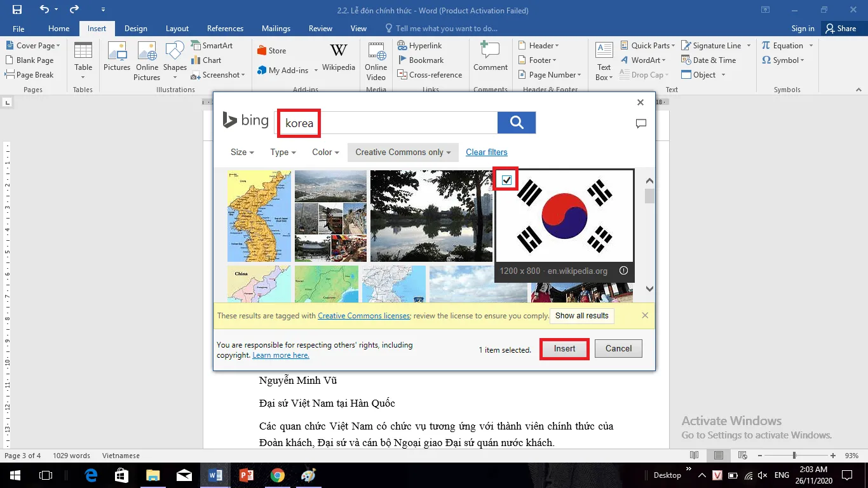Click the Save icon in title bar

[17, 10]
